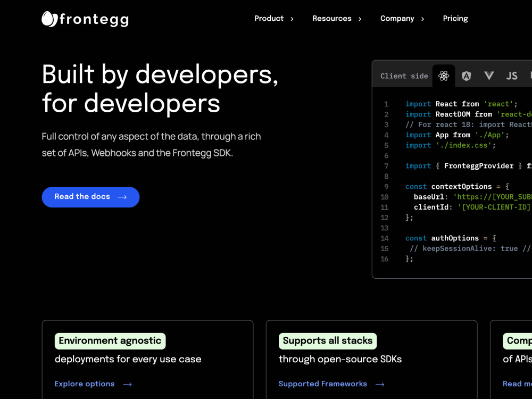Click the import './index.css' code line
Viewport: 532px width, 399px height.
point(450,145)
